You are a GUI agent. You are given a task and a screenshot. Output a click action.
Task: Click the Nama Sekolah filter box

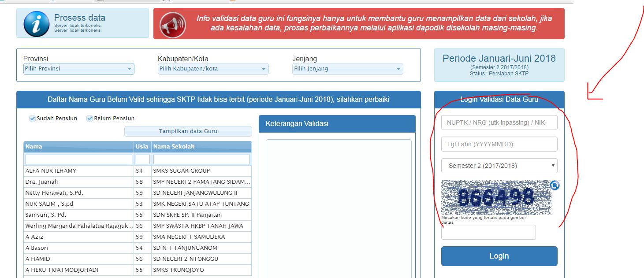pyautogui.click(x=201, y=159)
